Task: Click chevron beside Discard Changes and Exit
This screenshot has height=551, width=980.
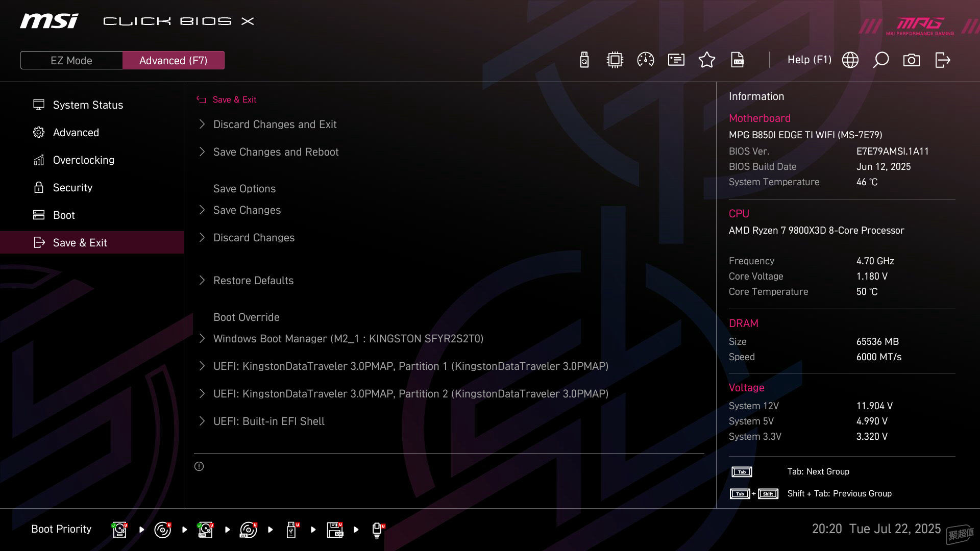Action: tap(202, 124)
